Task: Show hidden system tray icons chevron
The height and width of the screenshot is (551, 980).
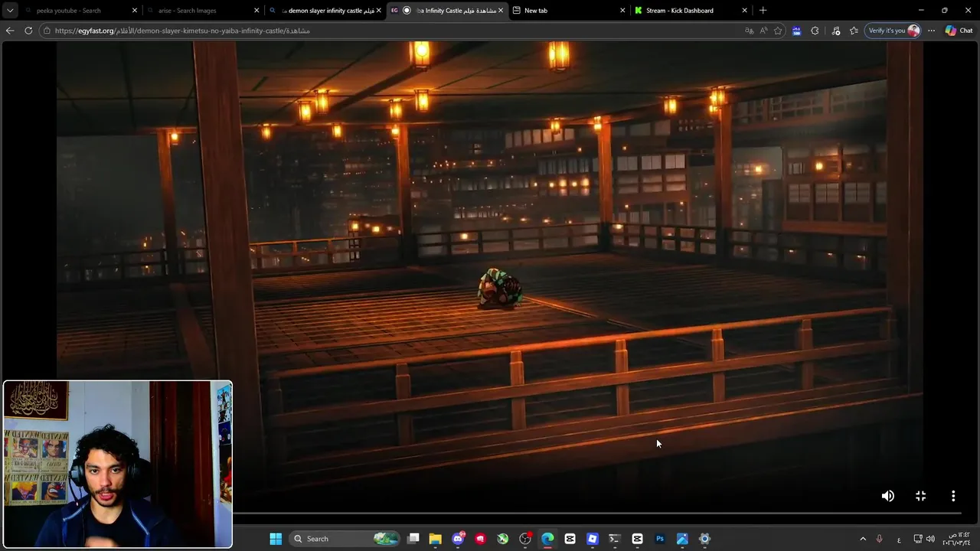Action: pos(863,539)
